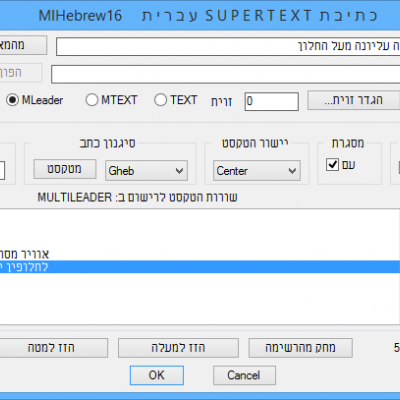
Task: Select the highlighted list row לחלופין
Action: 200,267
